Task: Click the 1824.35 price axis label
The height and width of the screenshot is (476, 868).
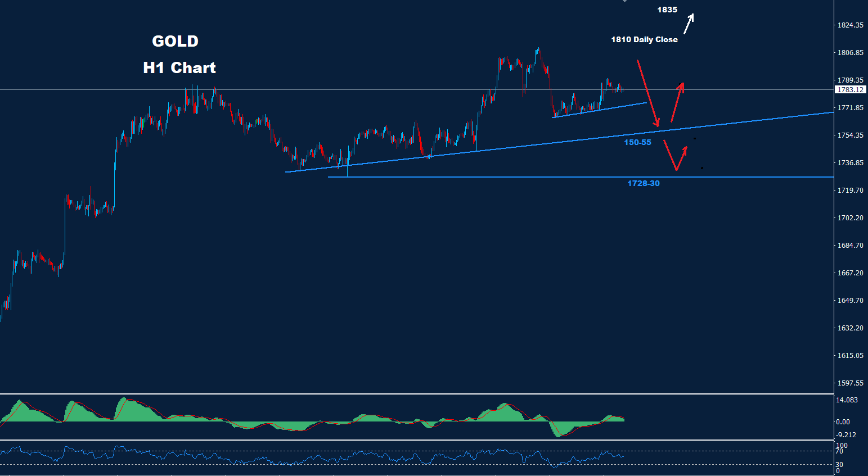Action: click(x=850, y=25)
